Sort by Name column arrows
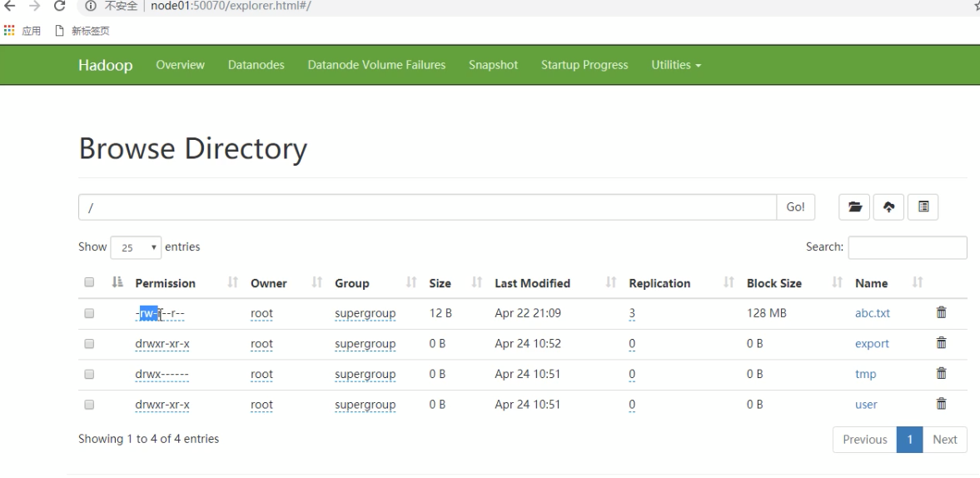Viewport: 980px width, 478px height. coord(918,282)
